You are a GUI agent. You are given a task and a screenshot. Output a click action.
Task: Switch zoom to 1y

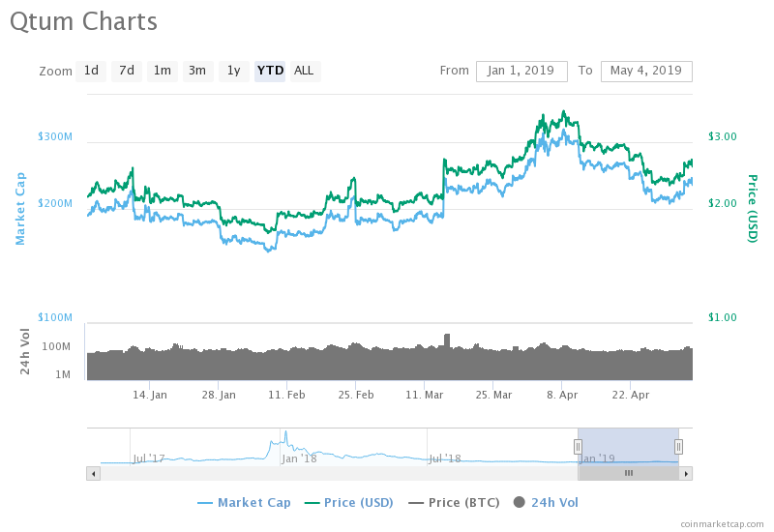(233, 71)
